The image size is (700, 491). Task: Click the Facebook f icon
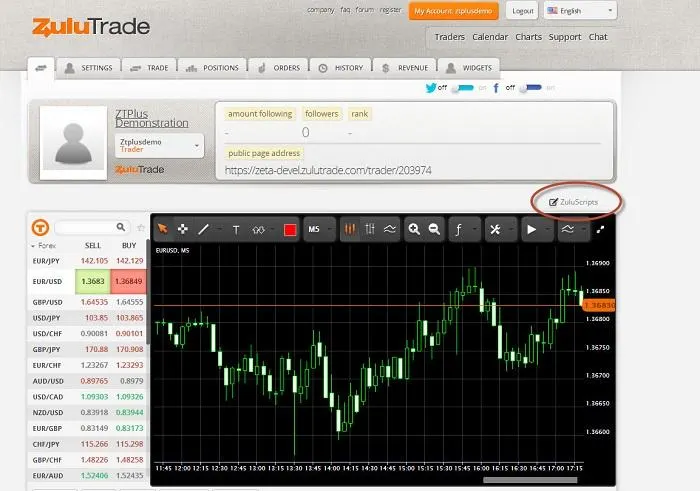[x=496, y=88]
